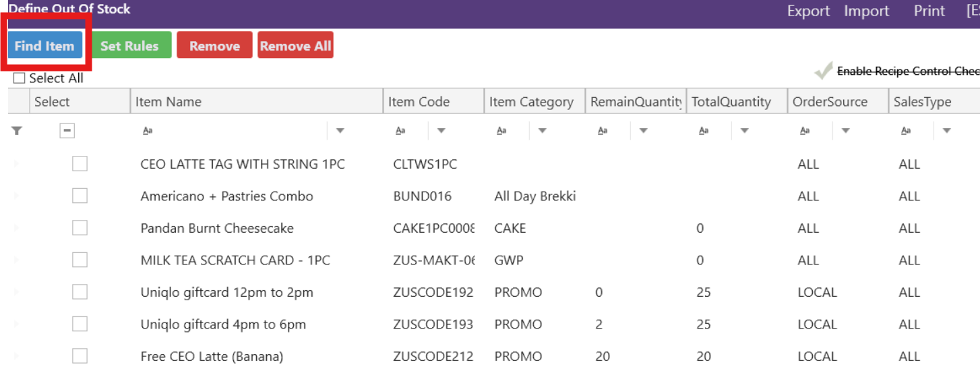Click the Aa match-case icon under SalesType
Image resolution: width=980 pixels, height=369 pixels.
pyautogui.click(x=906, y=131)
